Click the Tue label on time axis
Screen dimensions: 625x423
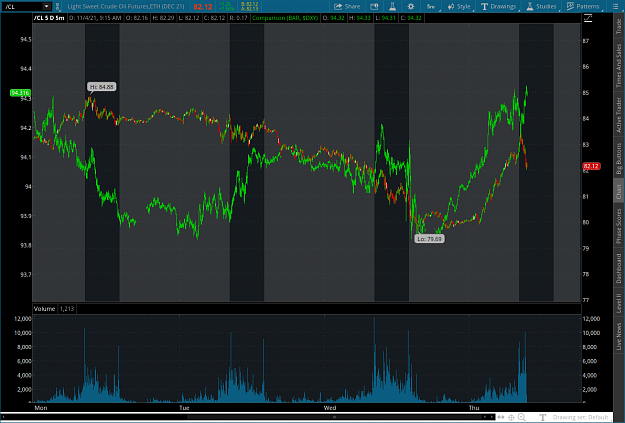click(x=184, y=408)
